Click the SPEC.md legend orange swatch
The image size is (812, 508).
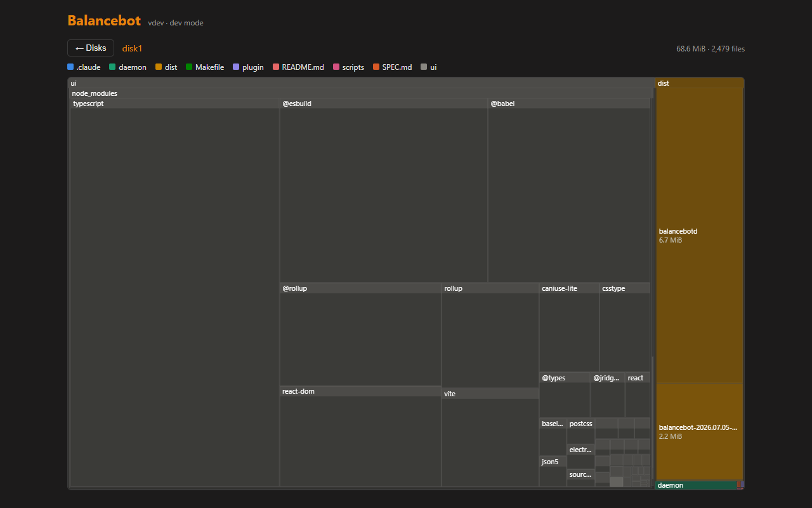pyautogui.click(x=376, y=67)
